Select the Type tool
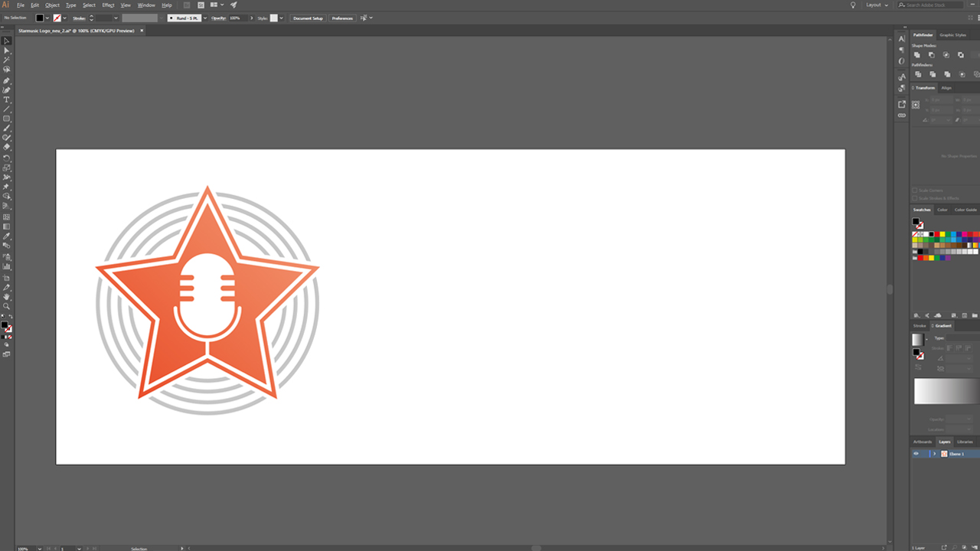Viewport: 980px width, 551px height. tap(7, 99)
